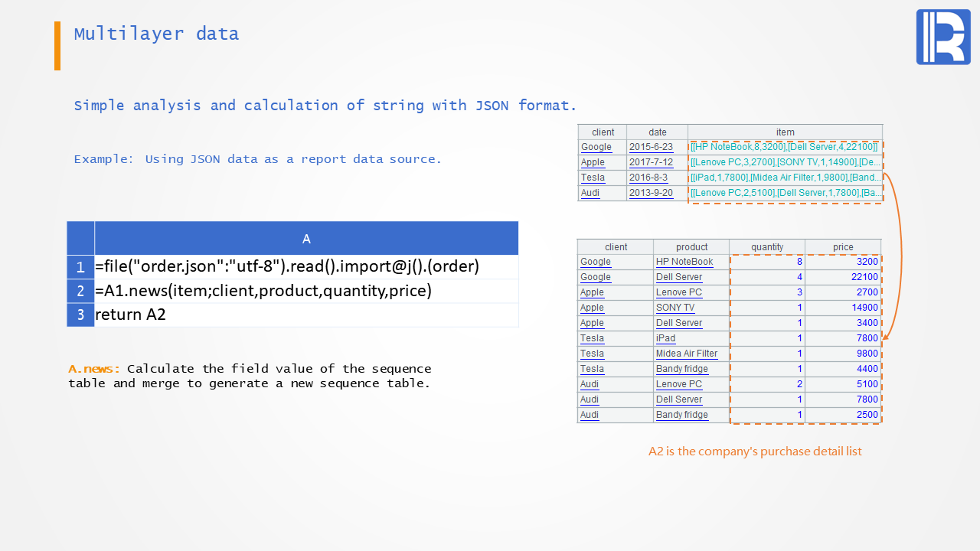Select the price 2500 cell
This screenshot has width=980, height=551.
point(843,415)
